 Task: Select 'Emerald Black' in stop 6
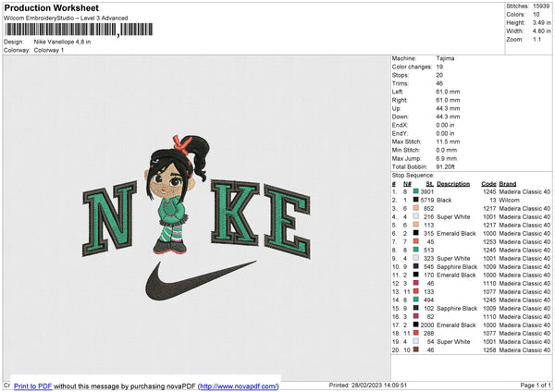coord(456,233)
